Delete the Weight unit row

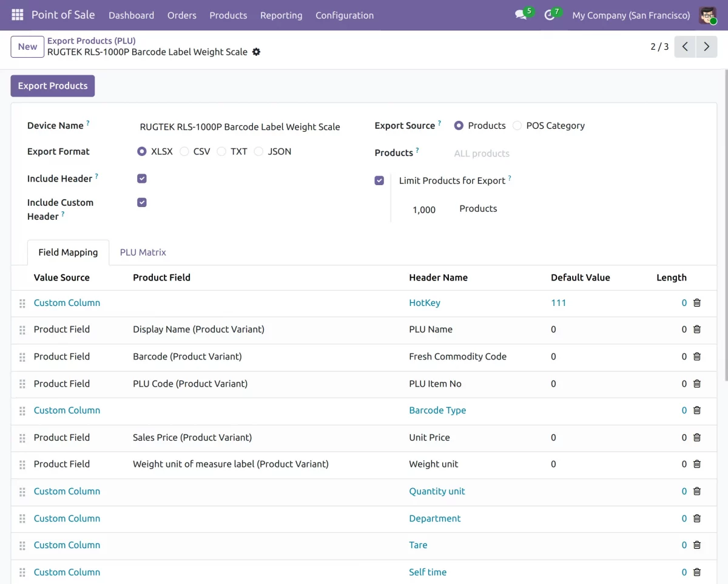tap(697, 464)
